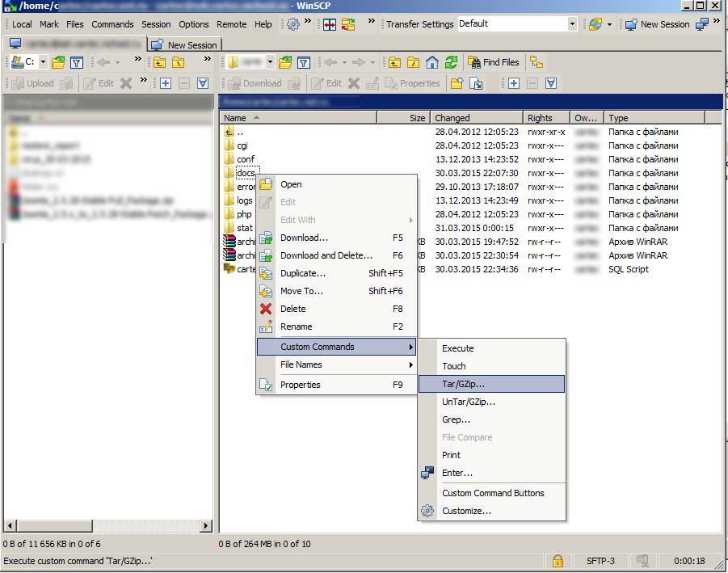Image resolution: width=728 pixels, height=573 pixels.
Task: Click the local panel filter icon
Action: point(77,62)
